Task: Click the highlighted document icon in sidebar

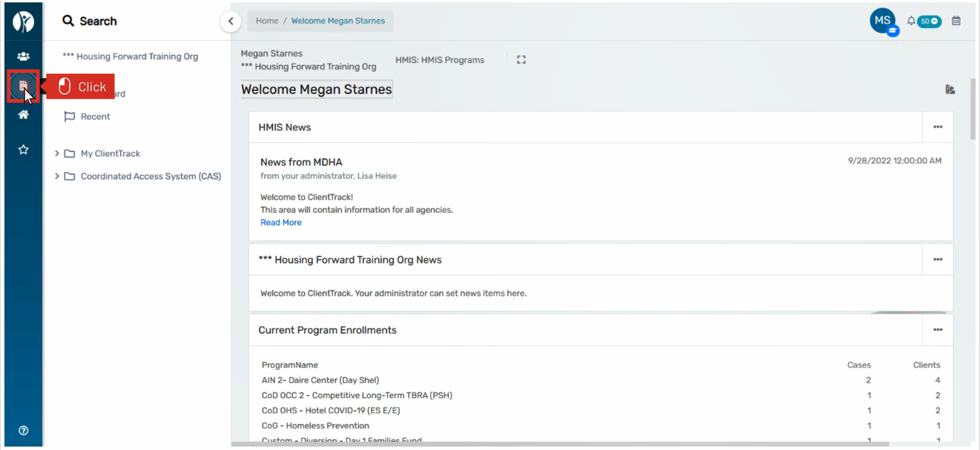Action: tap(23, 86)
